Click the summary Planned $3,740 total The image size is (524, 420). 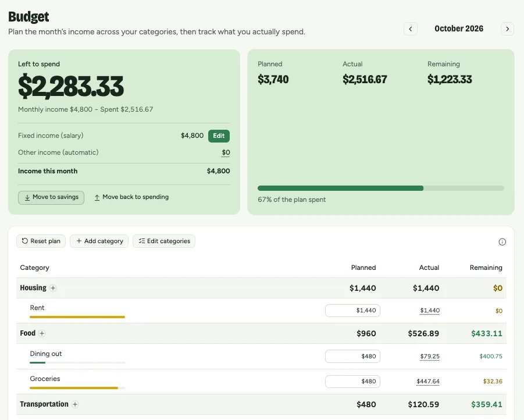coord(273,80)
